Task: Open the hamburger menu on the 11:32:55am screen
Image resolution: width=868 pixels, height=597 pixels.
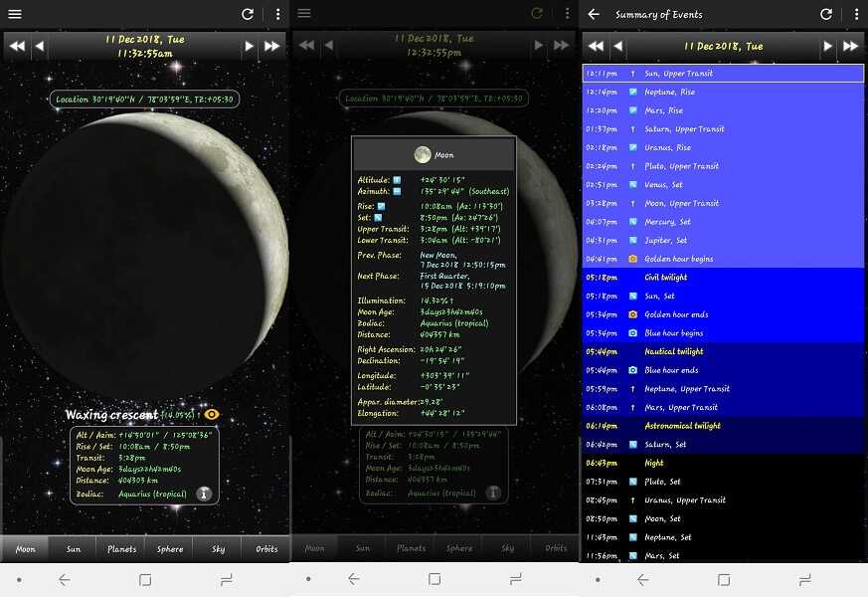Action: tap(15, 14)
